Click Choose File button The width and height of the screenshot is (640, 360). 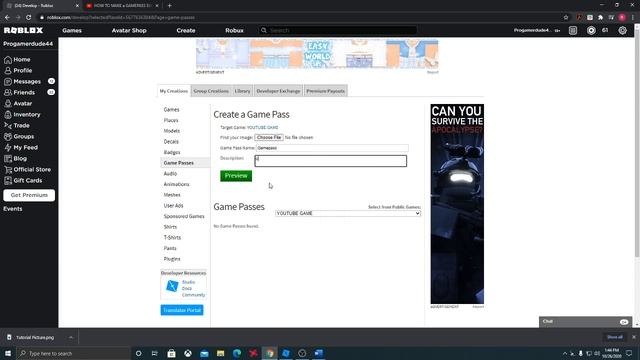tap(269, 138)
